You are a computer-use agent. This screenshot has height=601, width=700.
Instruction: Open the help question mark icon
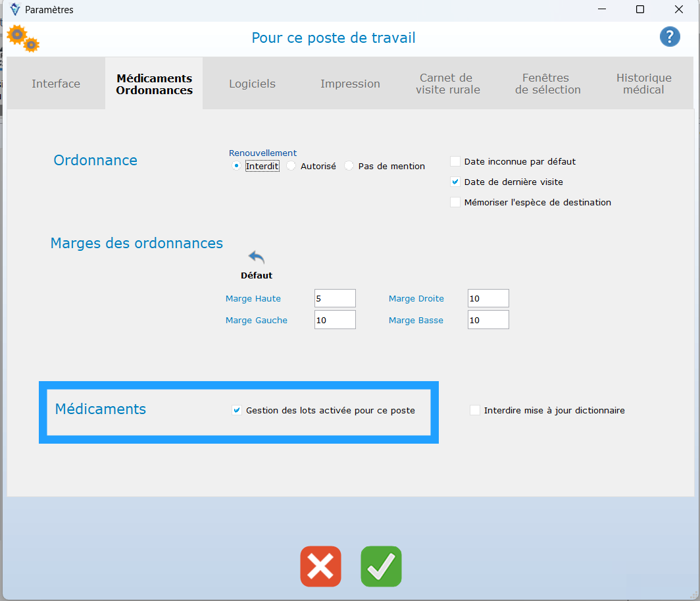point(670,37)
